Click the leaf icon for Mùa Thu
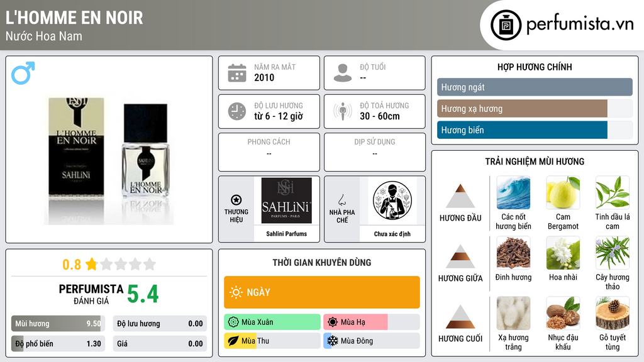The image size is (644, 362). [x=233, y=341]
